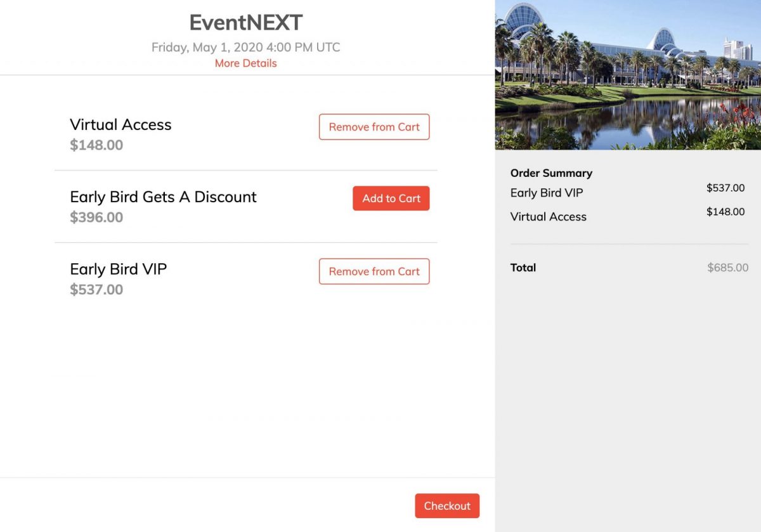Select the Virtual Access ticket name

tap(120, 124)
